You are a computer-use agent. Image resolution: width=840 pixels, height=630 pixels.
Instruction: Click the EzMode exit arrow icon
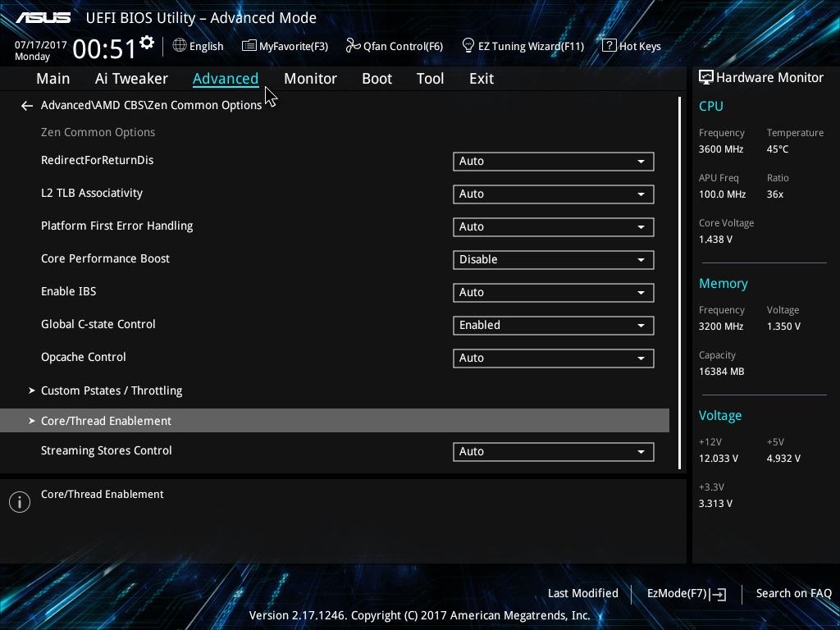coord(719,594)
